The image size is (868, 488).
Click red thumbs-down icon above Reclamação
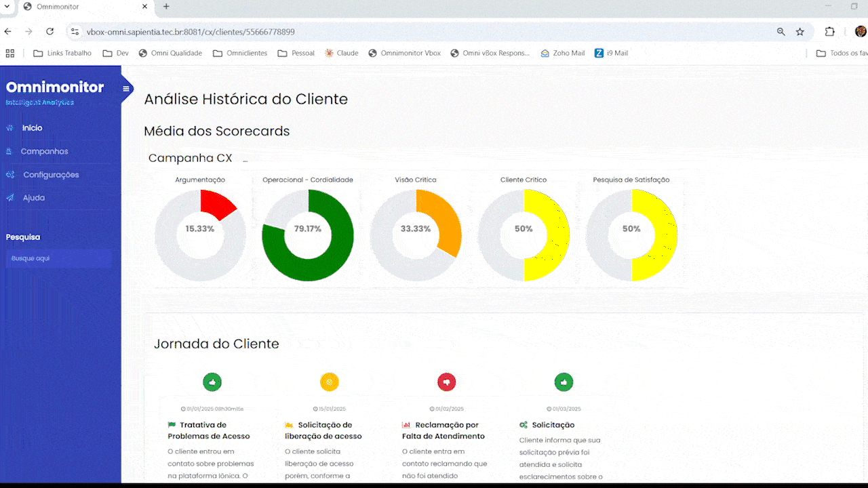(x=447, y=382)
